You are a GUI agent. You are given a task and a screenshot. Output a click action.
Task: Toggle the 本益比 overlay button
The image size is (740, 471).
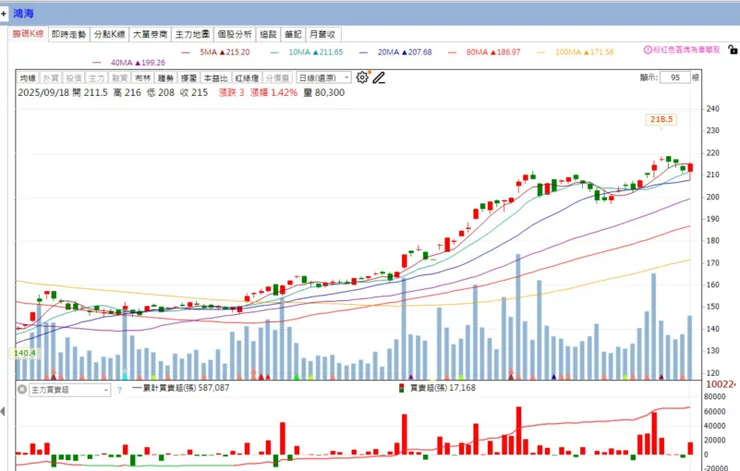coord(216,78)
